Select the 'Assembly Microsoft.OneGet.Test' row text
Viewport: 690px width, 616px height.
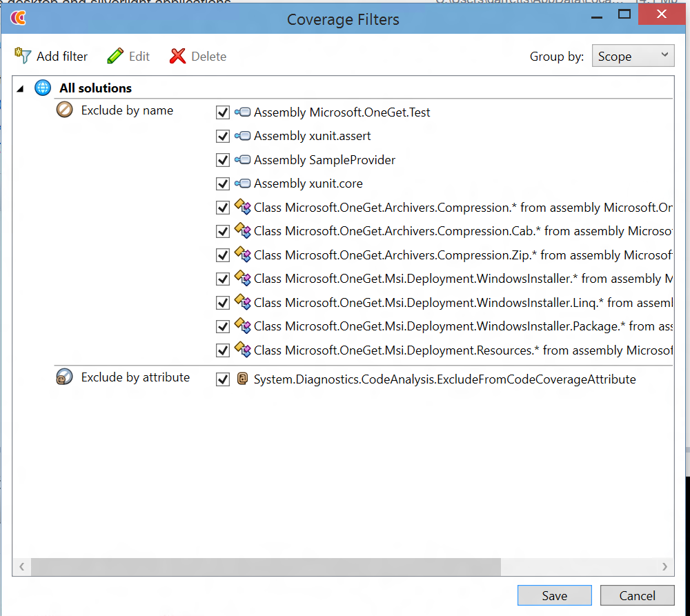(342, 112)
